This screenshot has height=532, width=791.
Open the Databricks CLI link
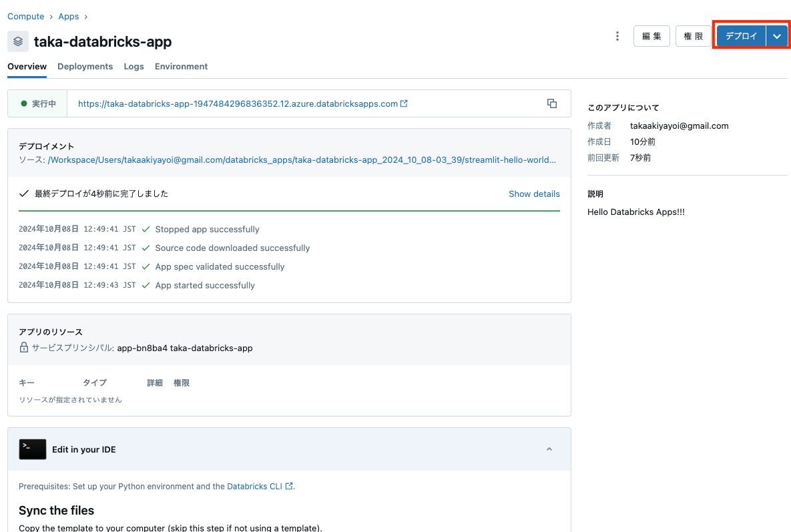255,486
